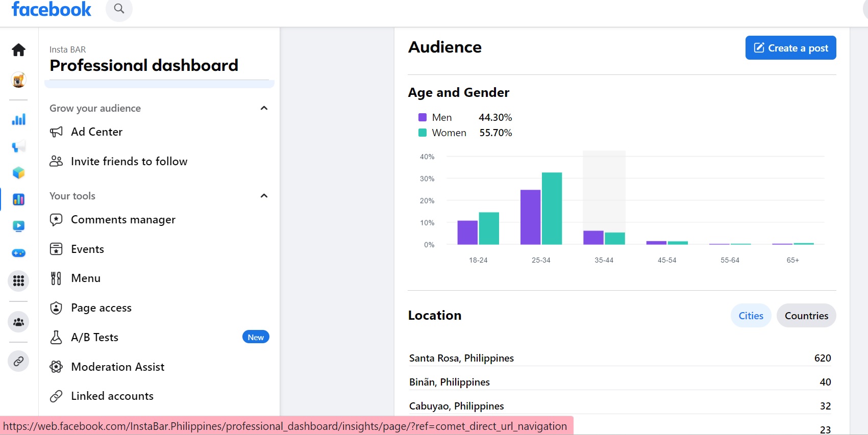This screenshot has height=435, width=868.
Task: Click the teal Women legend swatch
Action: [x=423, y=133]
